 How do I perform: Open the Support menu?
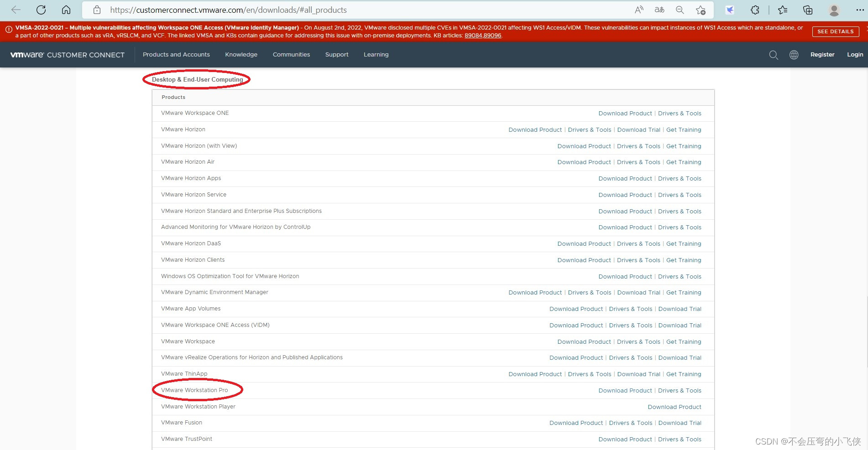[x=337, y=54]
